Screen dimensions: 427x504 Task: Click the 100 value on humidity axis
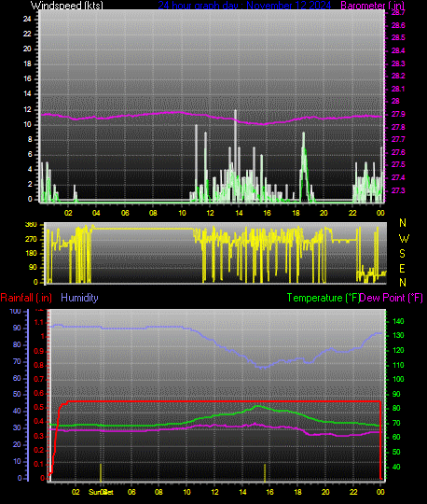coord(15,311)
